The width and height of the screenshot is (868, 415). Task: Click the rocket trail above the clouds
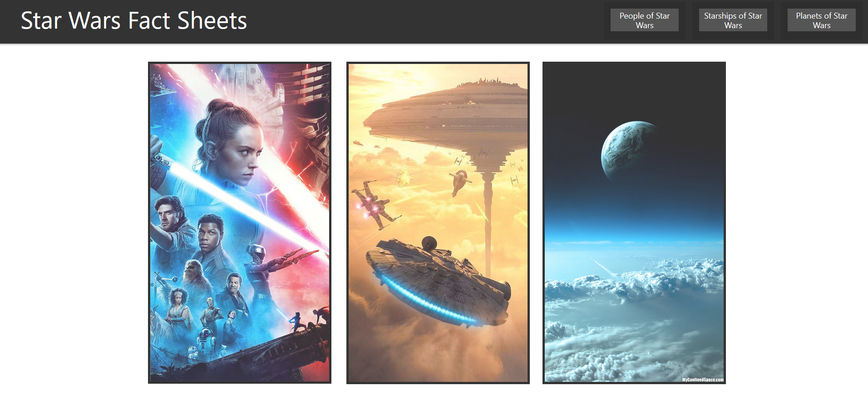coord(602,267)
